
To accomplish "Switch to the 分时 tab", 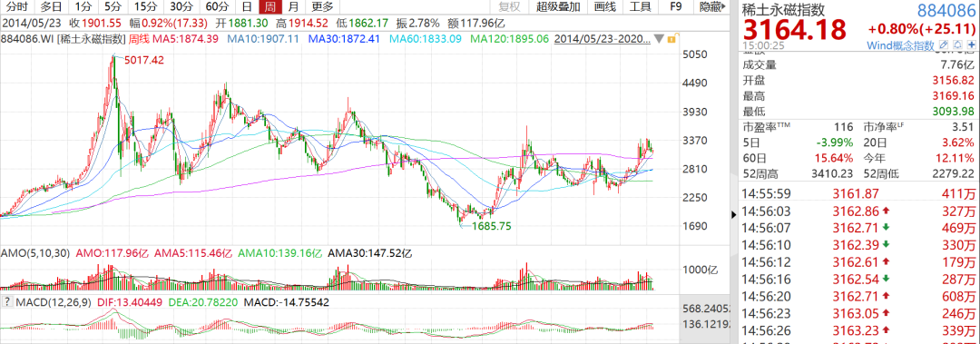I will pyautogui.click(x=17, y=7).
